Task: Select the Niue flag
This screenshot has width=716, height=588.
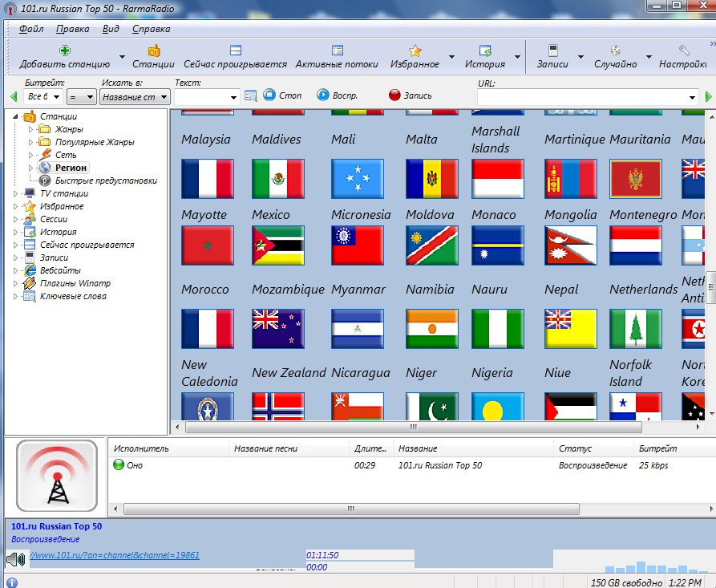Action: point(570,329)
